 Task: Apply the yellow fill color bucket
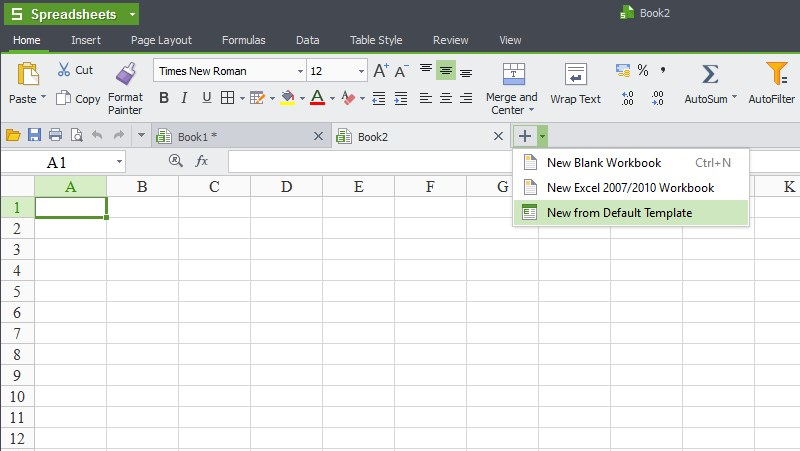coord(288,97)
